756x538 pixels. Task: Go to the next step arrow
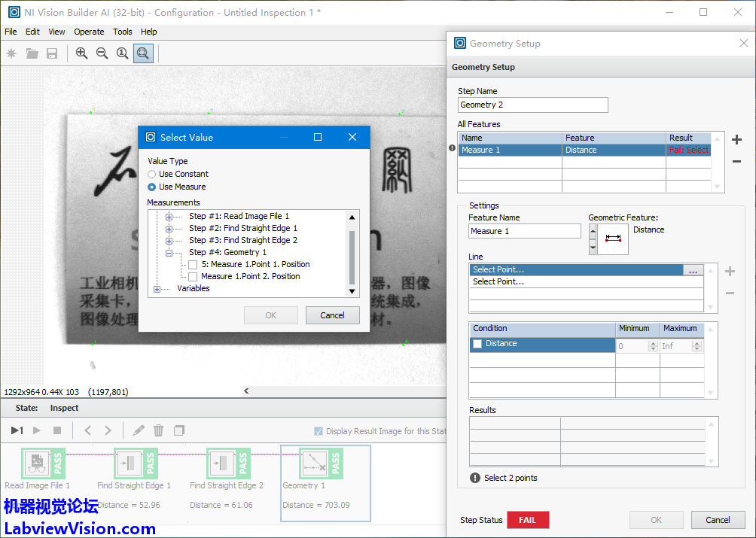[x=108, y=430]
